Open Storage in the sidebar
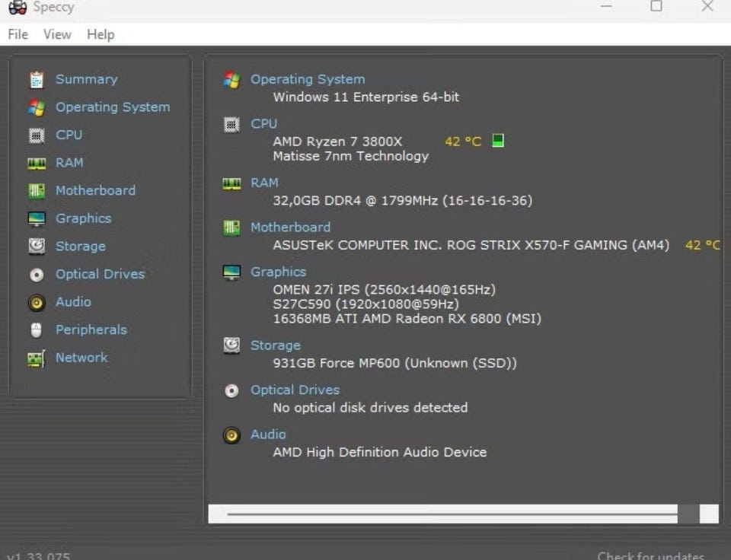Screen dimensions: 731x560 81,247
